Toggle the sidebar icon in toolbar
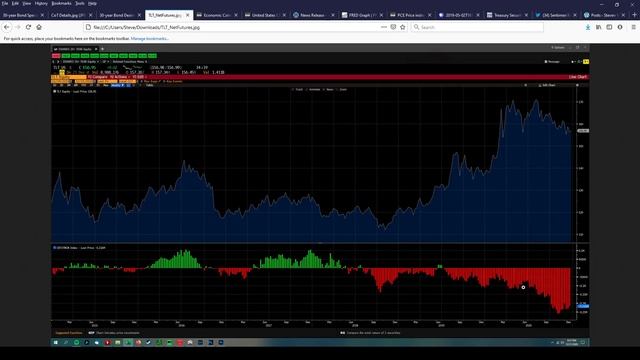This screenshot has width=640, height=360. [609, 27]
